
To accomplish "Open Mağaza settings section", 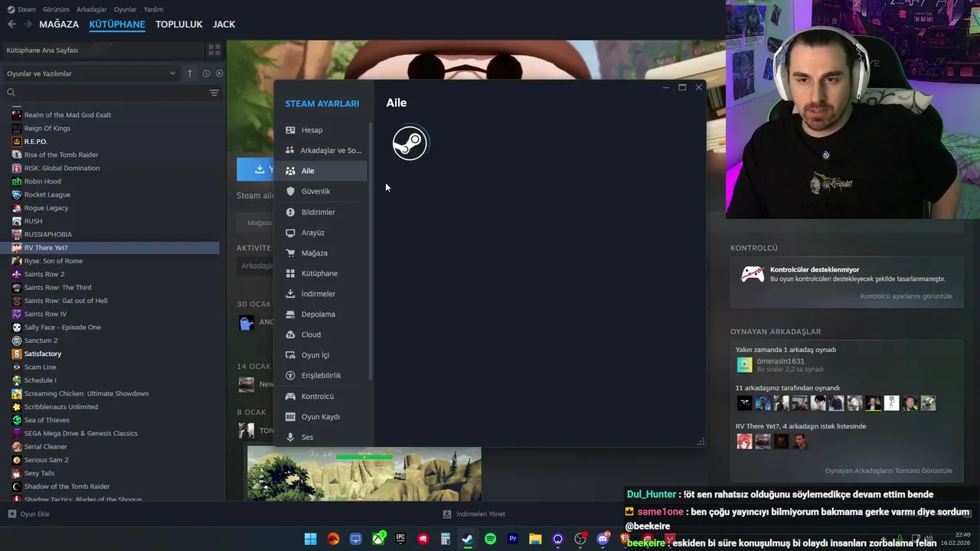I will [323, 253].
